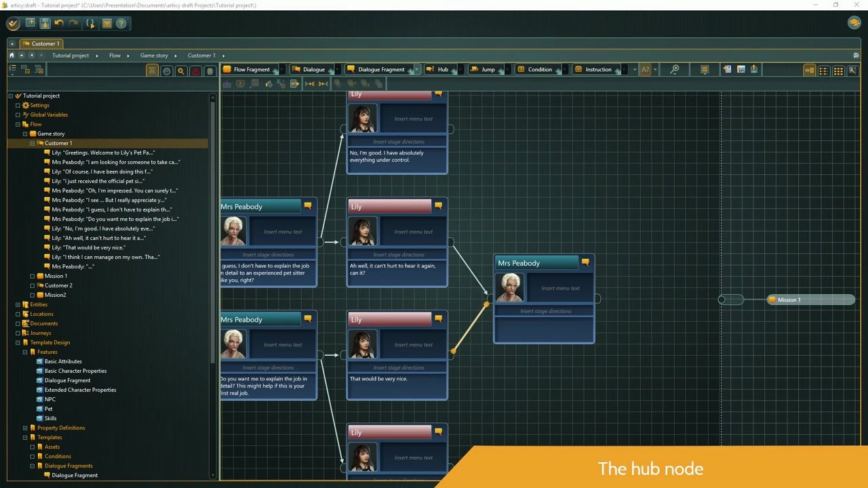Open the graduation cap tutorials icon
Screen dimensions: 868x488
tap(854, 23)
